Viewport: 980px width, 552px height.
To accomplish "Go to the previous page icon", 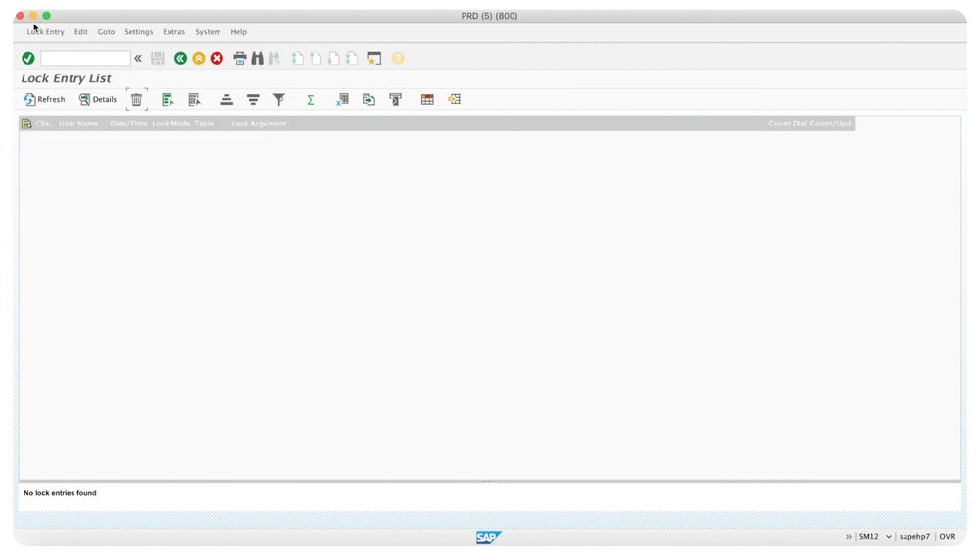I will (316, 58).
